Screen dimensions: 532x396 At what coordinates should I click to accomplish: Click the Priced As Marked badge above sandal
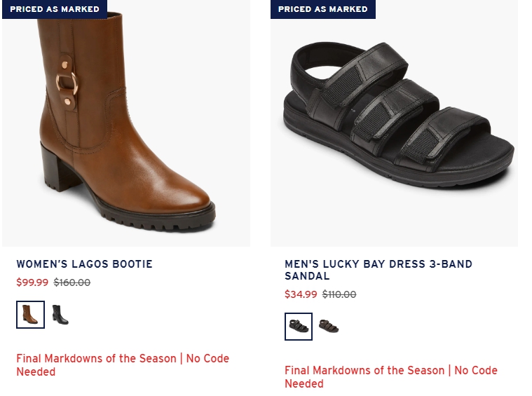[323, 9]
